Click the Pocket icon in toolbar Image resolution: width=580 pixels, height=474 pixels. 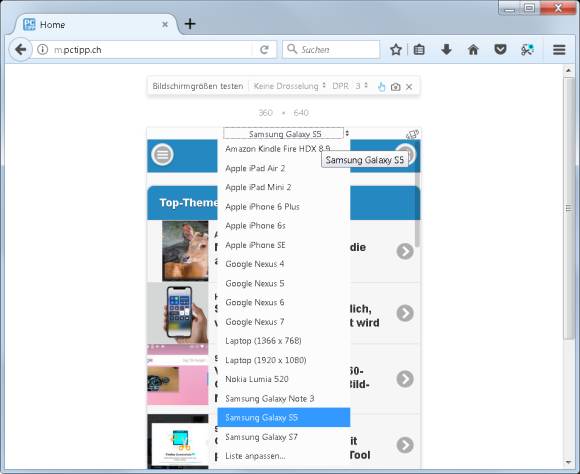pos(500,50)
